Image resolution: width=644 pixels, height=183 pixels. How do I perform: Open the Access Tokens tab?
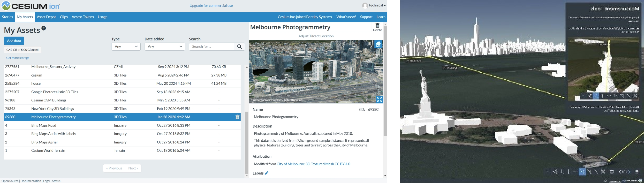83,17
